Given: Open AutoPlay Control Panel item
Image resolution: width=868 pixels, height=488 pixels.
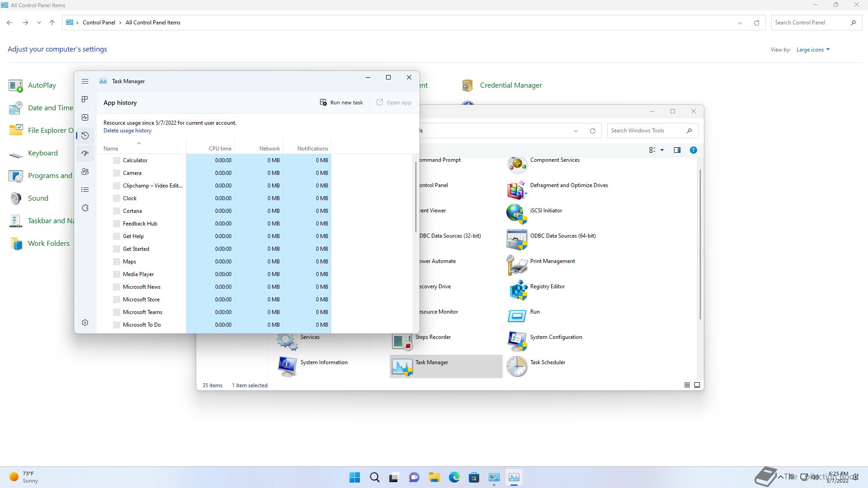Looking at the screenshot, I should (33, 85).
